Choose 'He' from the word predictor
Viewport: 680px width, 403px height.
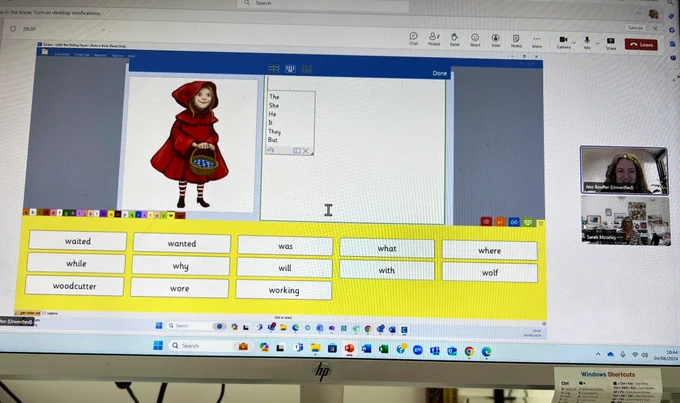pos(272,114)
